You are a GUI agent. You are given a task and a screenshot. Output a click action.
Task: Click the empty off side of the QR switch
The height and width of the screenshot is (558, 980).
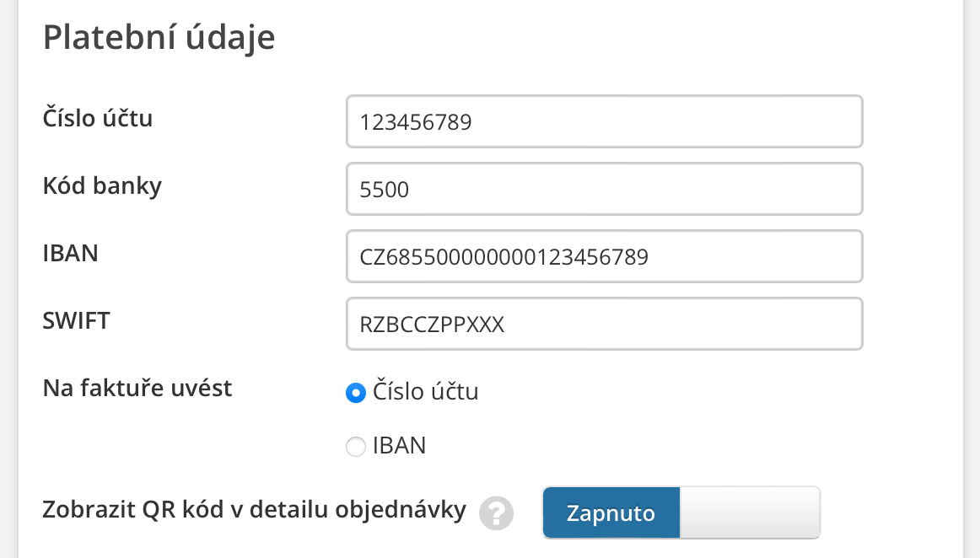pyautogui.click(x=750, y=512)
